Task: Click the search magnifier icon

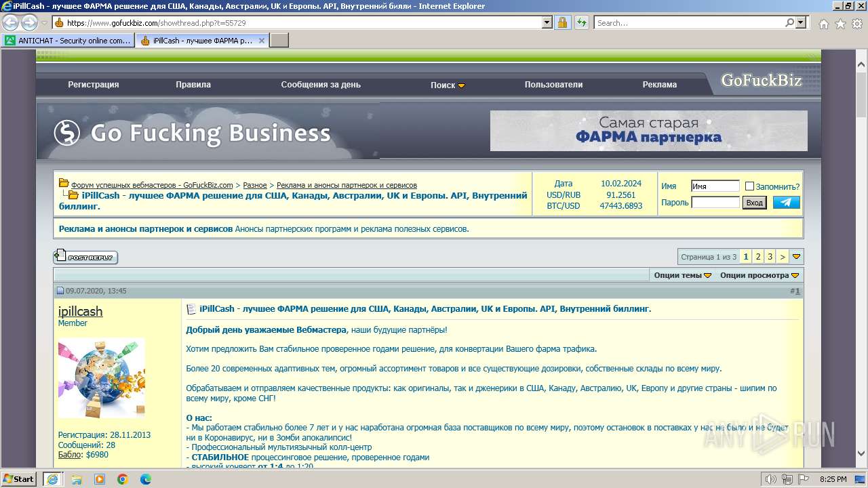Action: click(x=788, y=22)
